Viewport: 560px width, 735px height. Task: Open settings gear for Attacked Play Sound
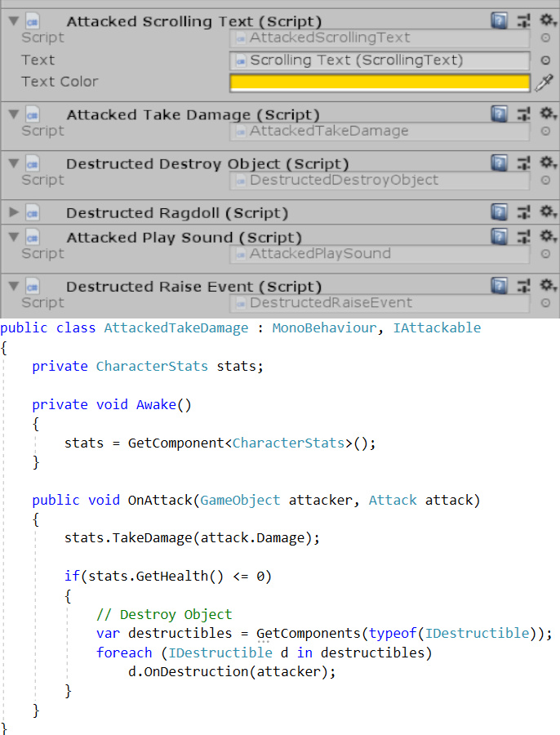(549, 237)
